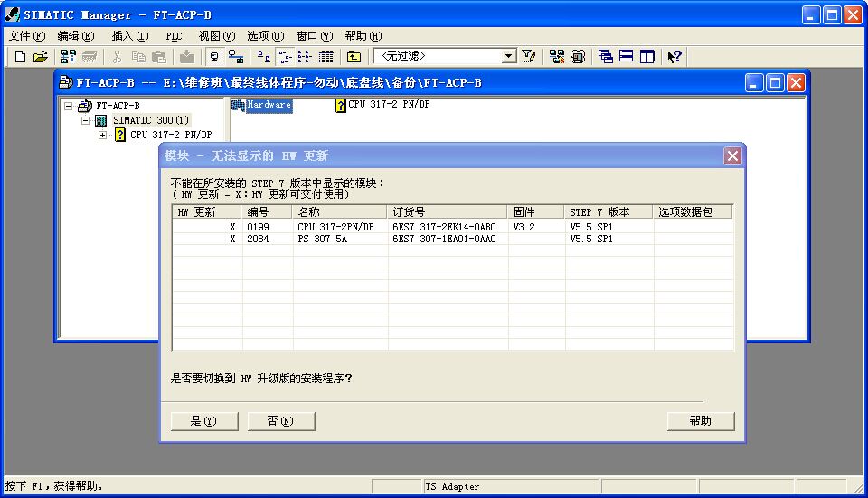868x498 pixels.
Task: Open the <无过滤> filter dropdown
Action: 508,57
